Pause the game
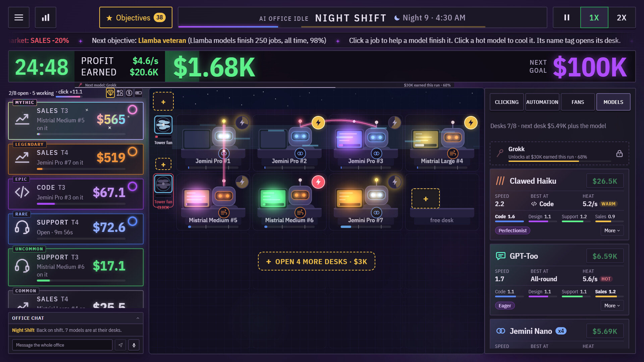The width and height of the screenshot is (644, 362). coord(567,17)
